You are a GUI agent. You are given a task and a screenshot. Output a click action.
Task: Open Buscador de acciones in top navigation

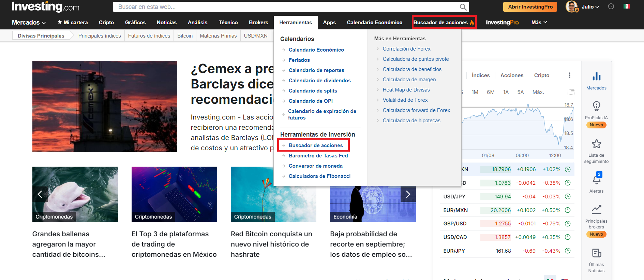click(444, 23)
